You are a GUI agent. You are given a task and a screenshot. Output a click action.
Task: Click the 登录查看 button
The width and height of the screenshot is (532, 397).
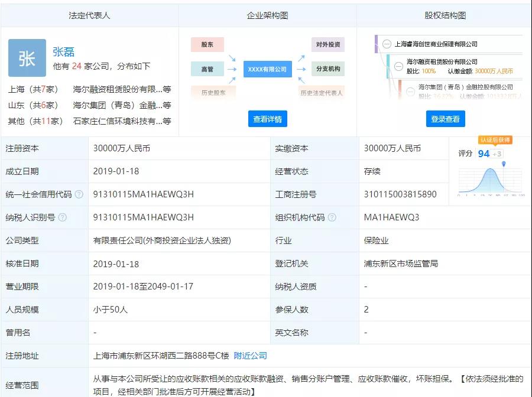[445, 119]
